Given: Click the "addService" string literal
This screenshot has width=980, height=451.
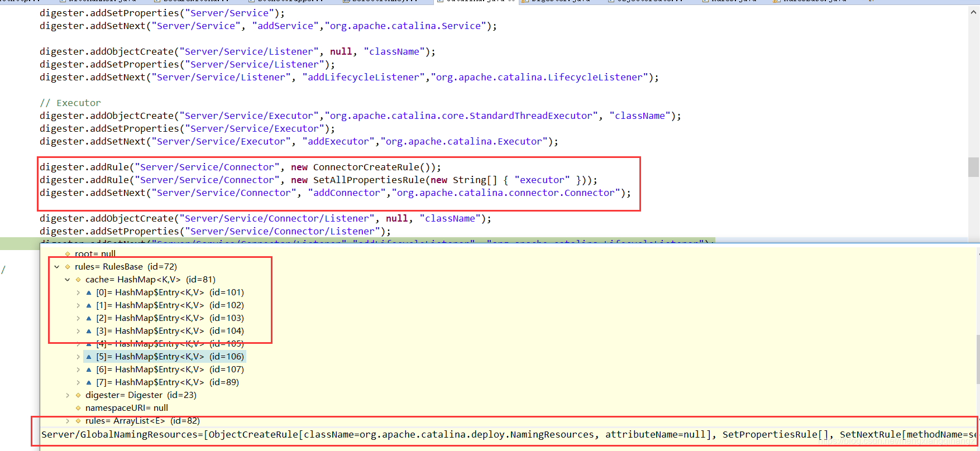Looking at the screenshot, I should click(x=285, y=26).
